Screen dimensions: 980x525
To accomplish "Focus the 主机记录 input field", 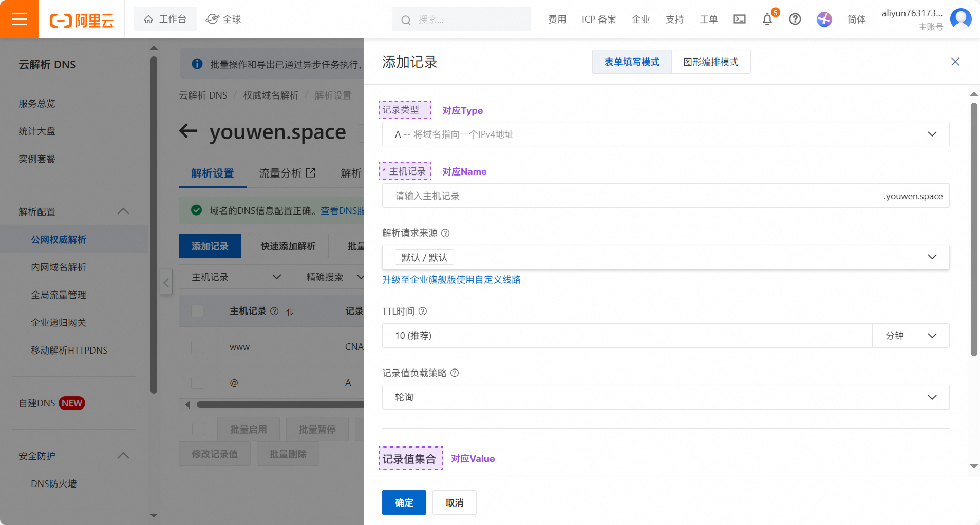I will [x=666, y=196].
